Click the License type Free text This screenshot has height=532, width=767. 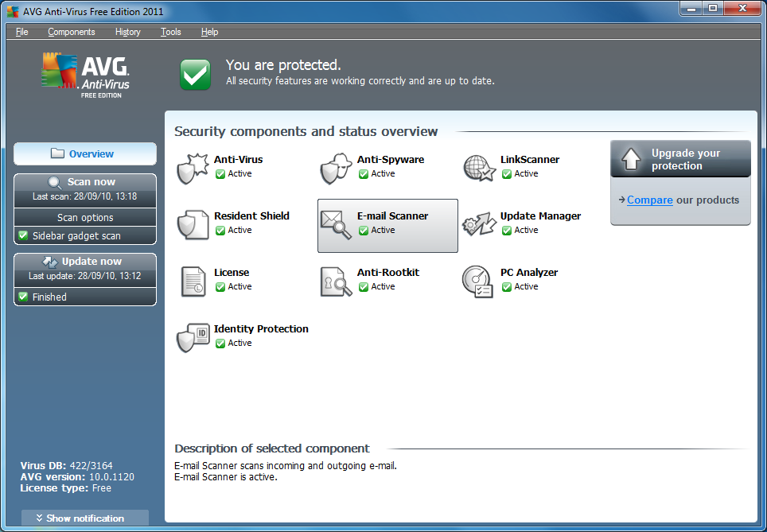pyautogui.click(x=65, y=488)
